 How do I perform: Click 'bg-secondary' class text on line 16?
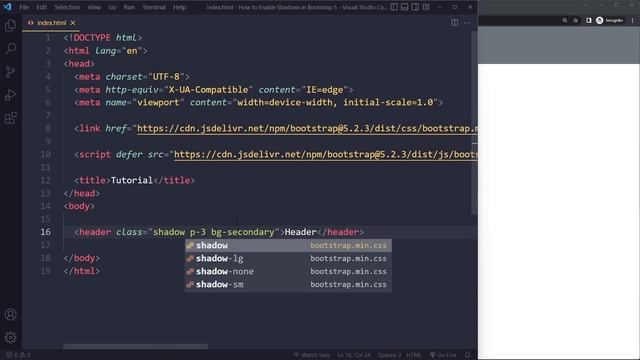242,232
